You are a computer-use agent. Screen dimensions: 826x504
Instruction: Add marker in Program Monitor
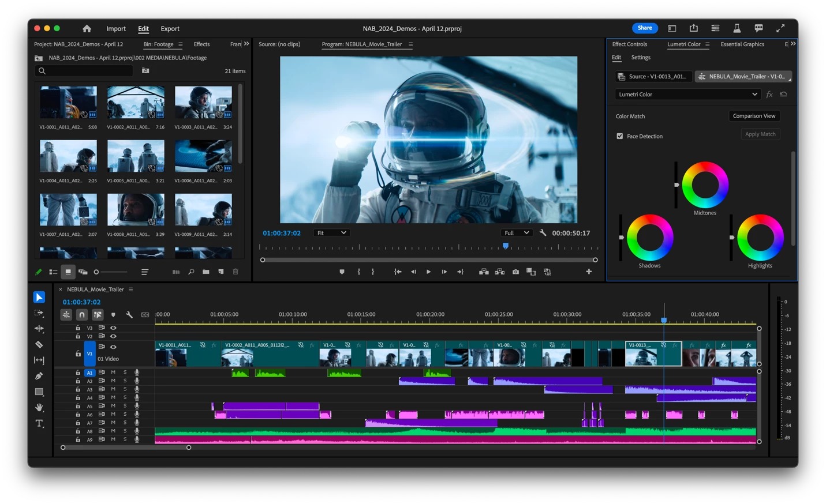tap(342, 272)
